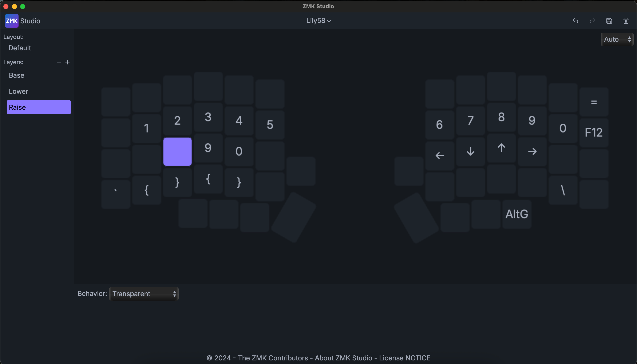Click the ZMK Studio logo

point(12,21)
